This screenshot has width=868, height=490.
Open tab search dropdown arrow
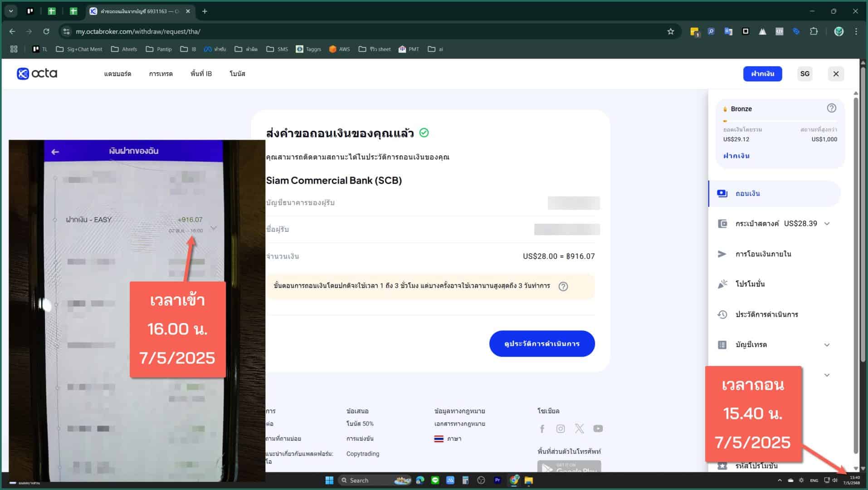click(11, 11)
